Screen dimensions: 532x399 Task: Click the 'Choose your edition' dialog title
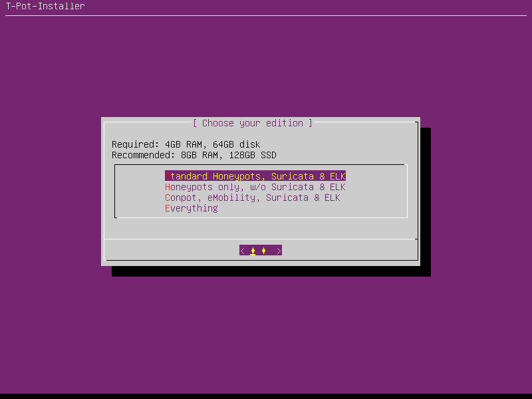[253, 123]
